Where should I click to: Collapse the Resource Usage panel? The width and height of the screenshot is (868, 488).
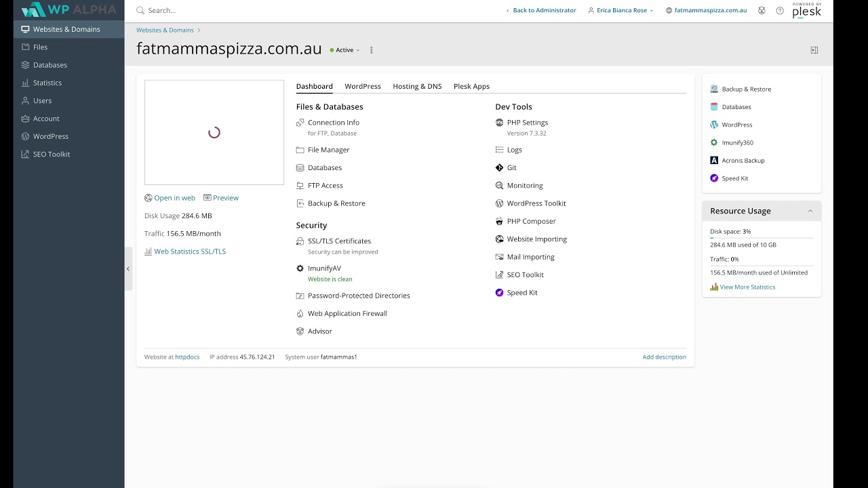pos(810,211)
